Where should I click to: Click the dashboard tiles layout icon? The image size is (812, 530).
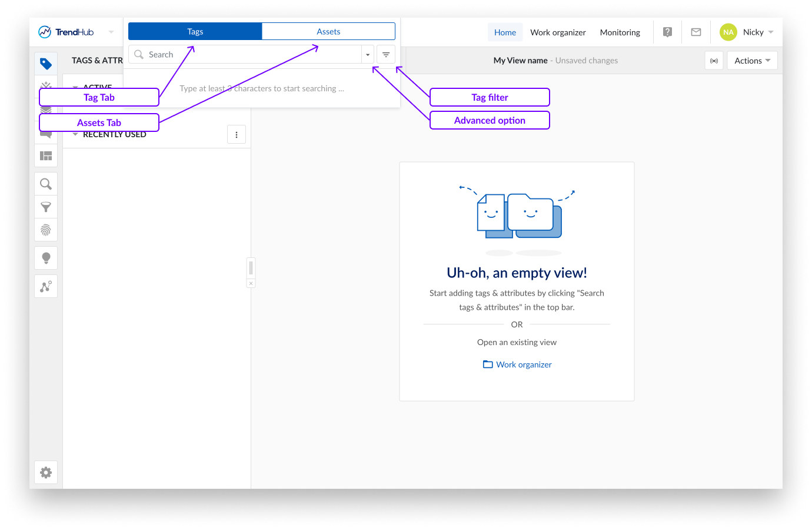click(x=46, y=156)
